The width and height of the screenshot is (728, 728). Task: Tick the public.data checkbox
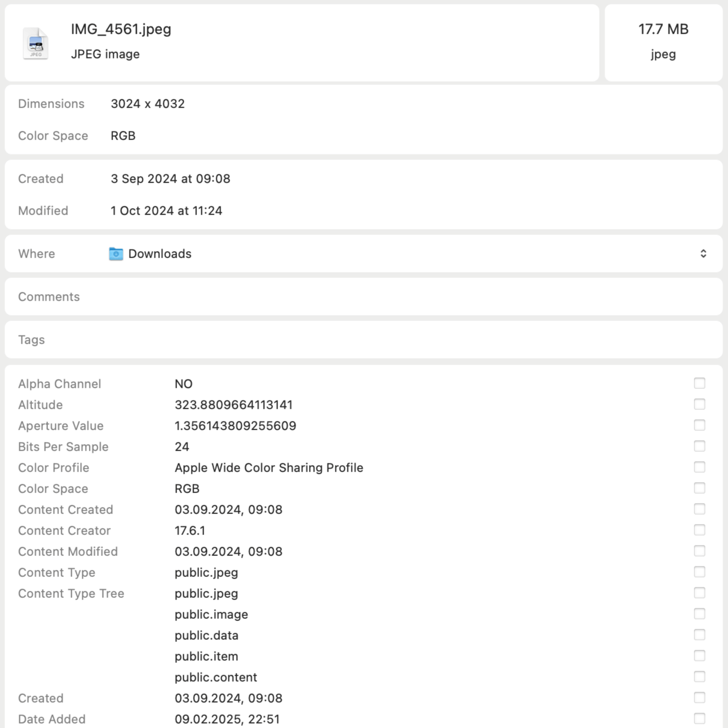coord(699,635)
